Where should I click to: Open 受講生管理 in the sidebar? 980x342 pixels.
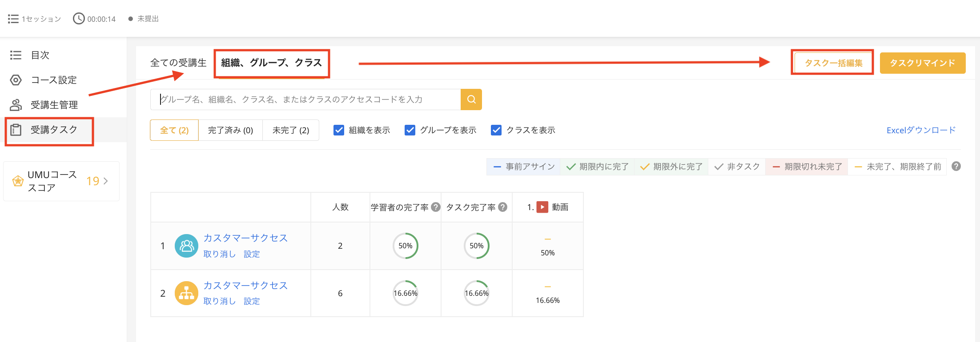click(54, 105)
